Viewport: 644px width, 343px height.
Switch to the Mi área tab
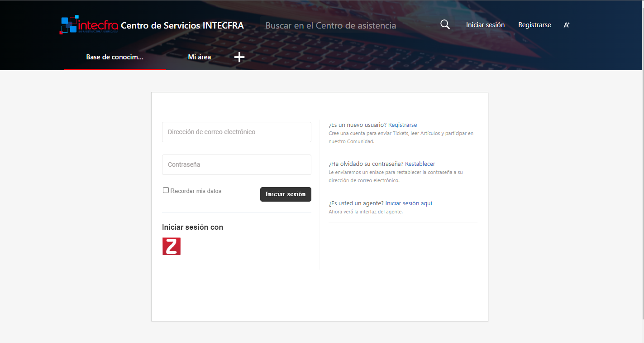click(x=199, y=57)
